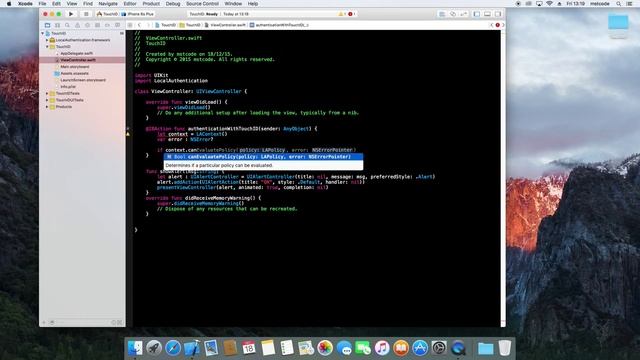Image resolution: width=640 pixels, height=360 pixels.
Task: Open the Product menu
Action: pos(151,4)
